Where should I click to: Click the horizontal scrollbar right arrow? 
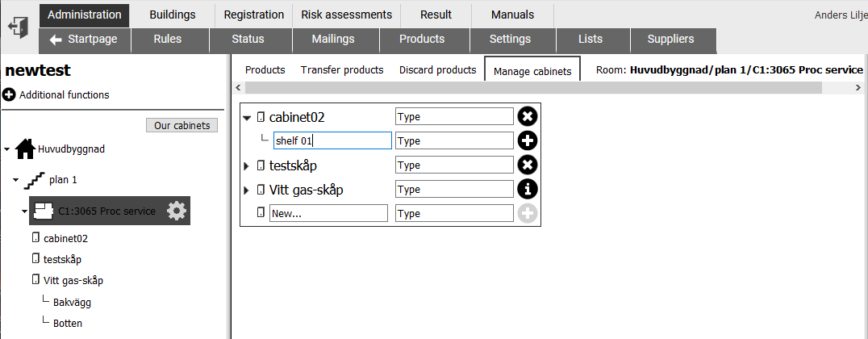tap(858, 87)
